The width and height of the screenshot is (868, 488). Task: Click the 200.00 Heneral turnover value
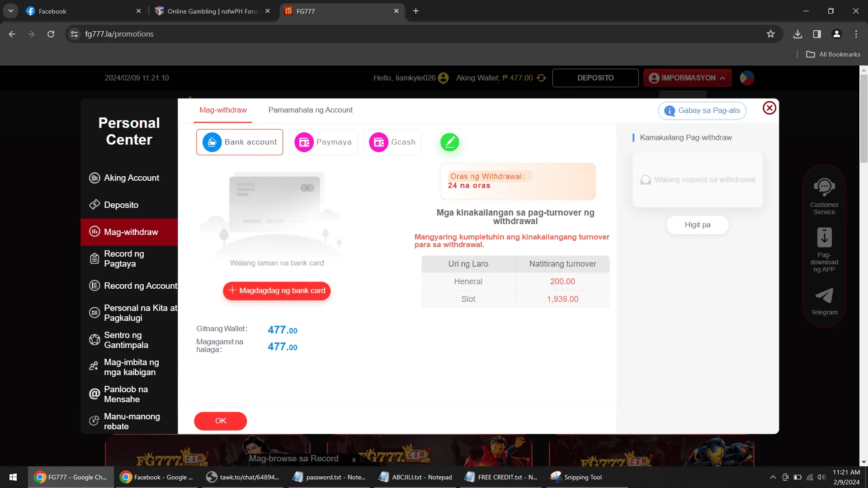(x=562, y=282)
